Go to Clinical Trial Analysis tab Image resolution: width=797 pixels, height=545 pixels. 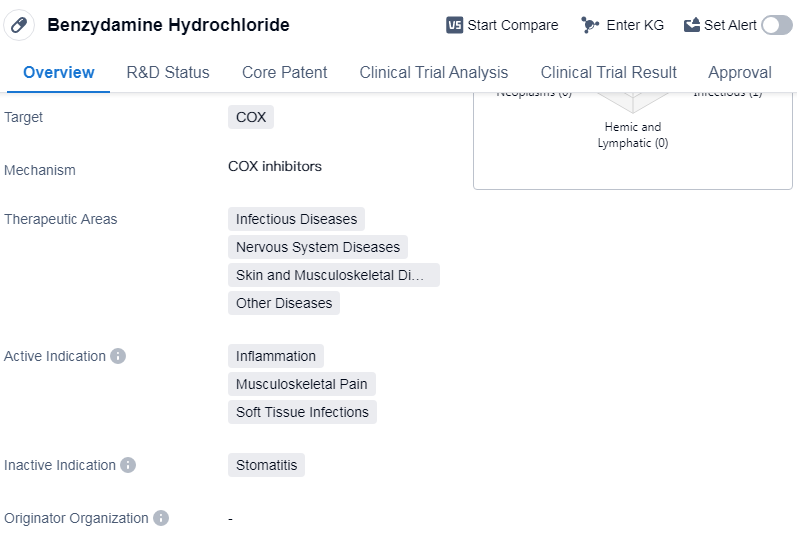433,72
